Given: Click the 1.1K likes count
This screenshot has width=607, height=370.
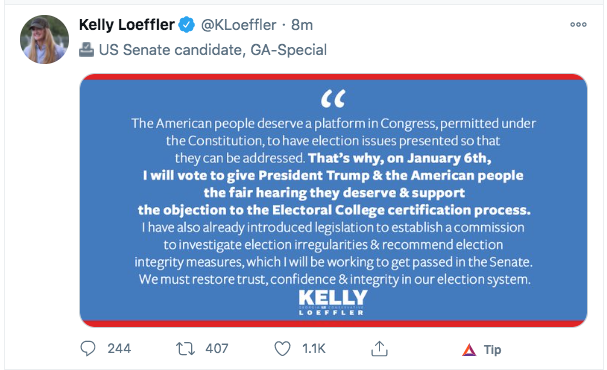Looking at the screenshot, I should (314, 348).
